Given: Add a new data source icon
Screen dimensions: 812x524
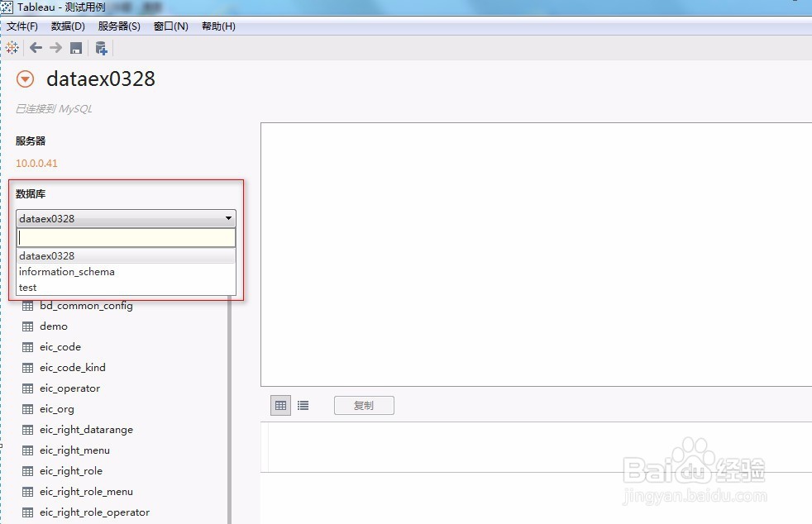Looking at the screenshot, I should point(101,48).
